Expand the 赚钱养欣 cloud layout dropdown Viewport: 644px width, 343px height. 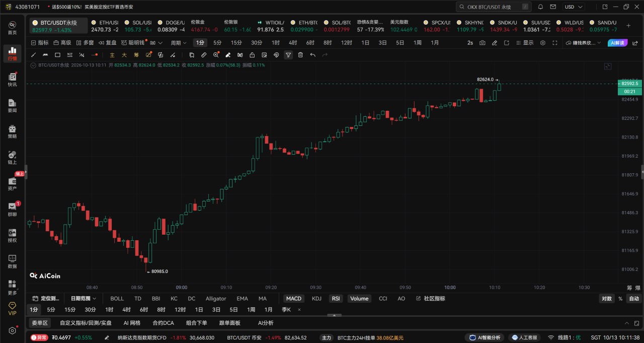[583, 43]
